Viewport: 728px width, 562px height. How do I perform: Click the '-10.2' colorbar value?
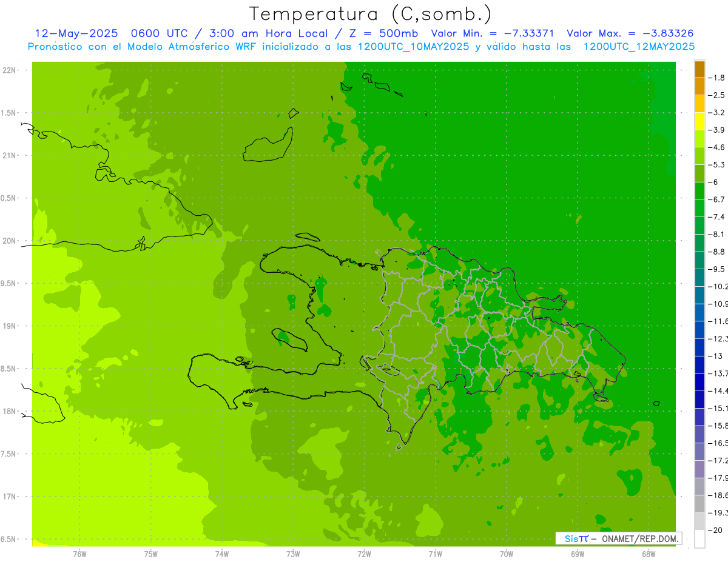[719, 286]
